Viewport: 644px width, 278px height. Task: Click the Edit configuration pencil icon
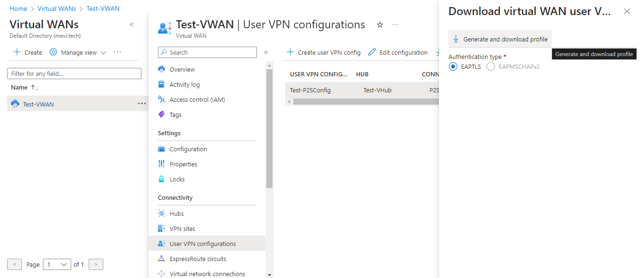point(372,52)
